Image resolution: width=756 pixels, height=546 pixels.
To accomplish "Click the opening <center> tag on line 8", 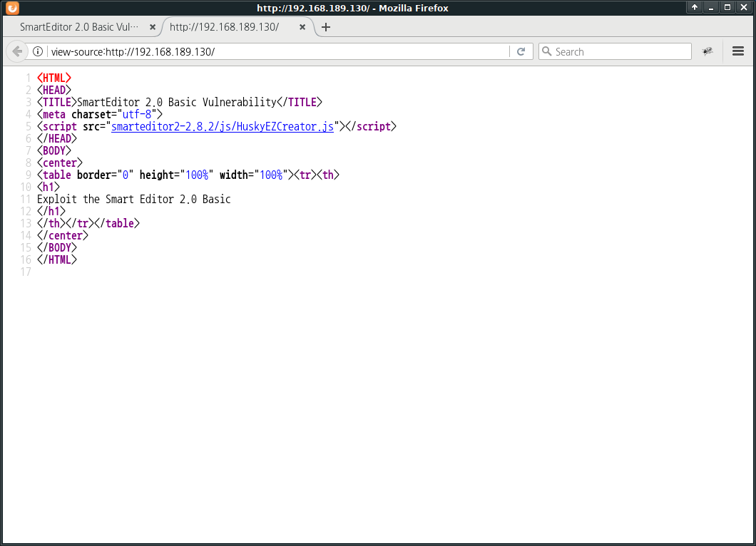I will (60, 163).
